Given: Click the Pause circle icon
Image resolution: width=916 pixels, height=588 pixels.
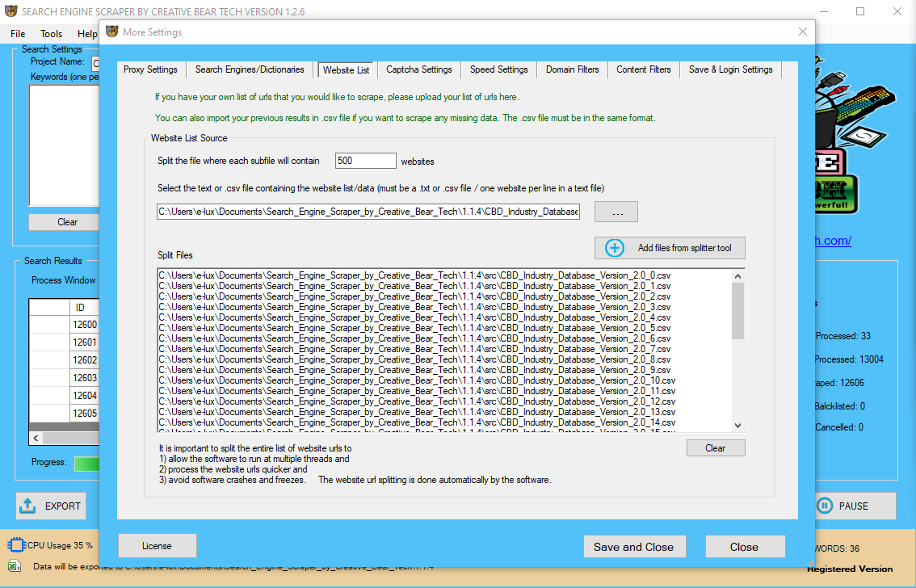Looking at the screenshot, I should [x=824, y=506].
